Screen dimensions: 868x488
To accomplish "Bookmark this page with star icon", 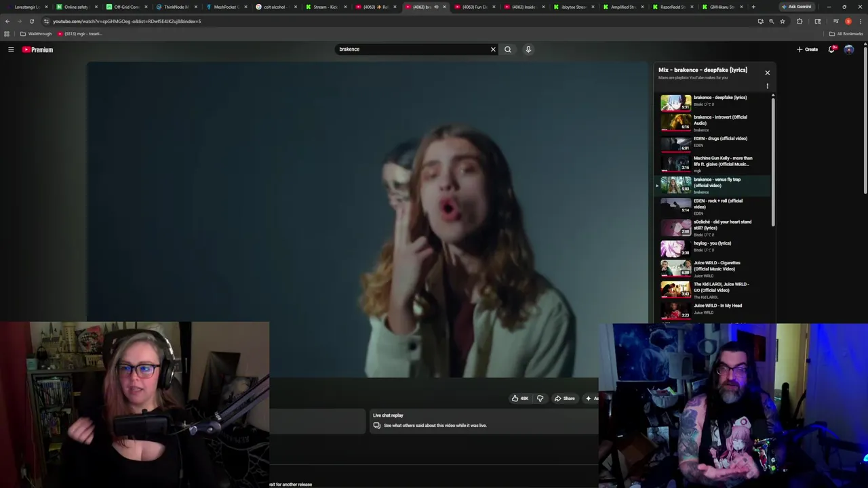I will coord(783,21).
